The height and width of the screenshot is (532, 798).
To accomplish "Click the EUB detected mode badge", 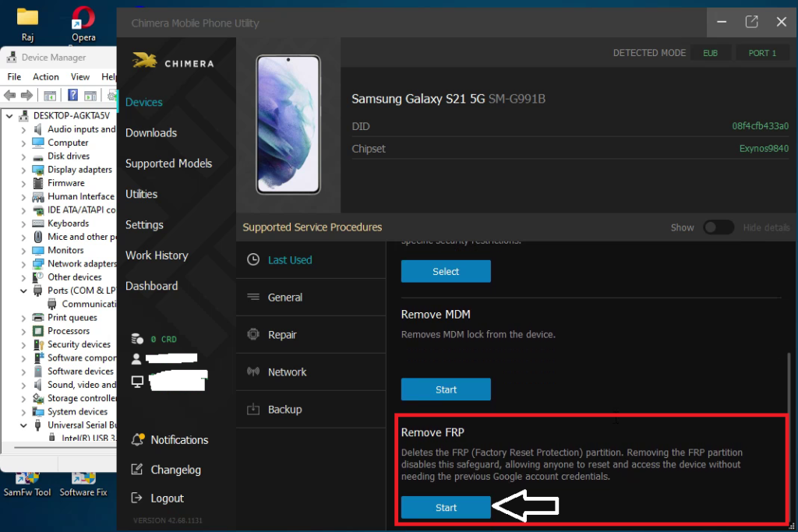I will click(x=711, y=53).
